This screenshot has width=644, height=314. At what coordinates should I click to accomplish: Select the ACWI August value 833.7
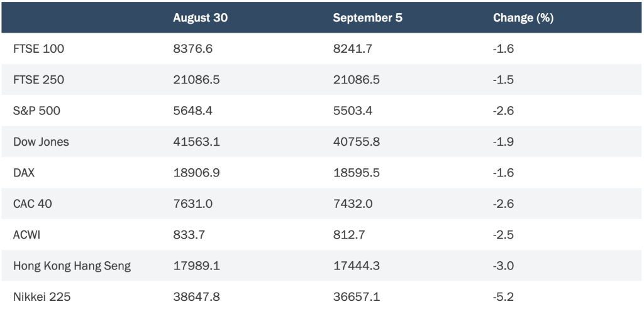pos(189,235)
